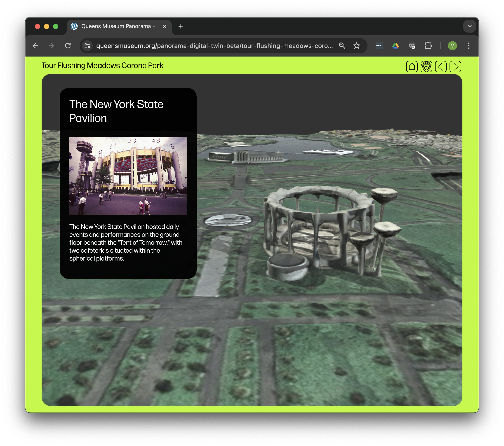This screenshot has height=446, width=504.
Task: Select the Queens Museum Panorama tab
Action: 119,27
